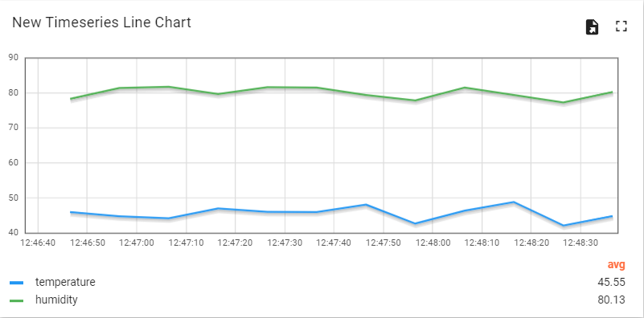Click the humidity average value 80.13
The height and width of the screenshot is (318, 644).
coord(612,300)
